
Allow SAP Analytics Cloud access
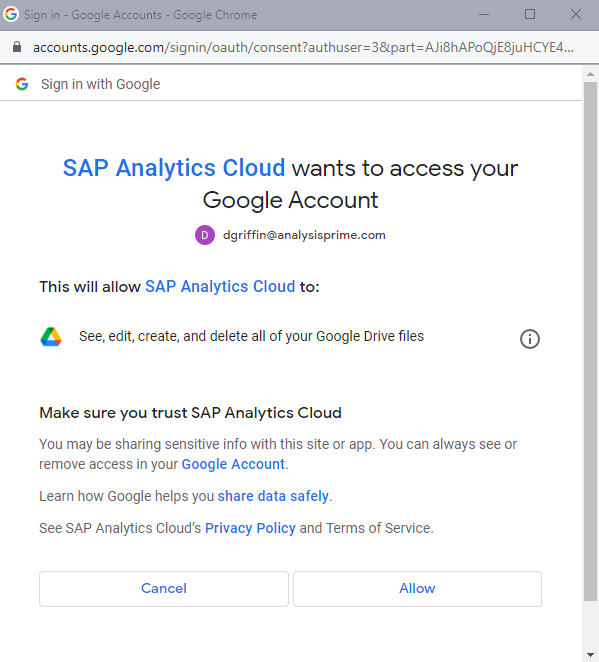point(417,589)
